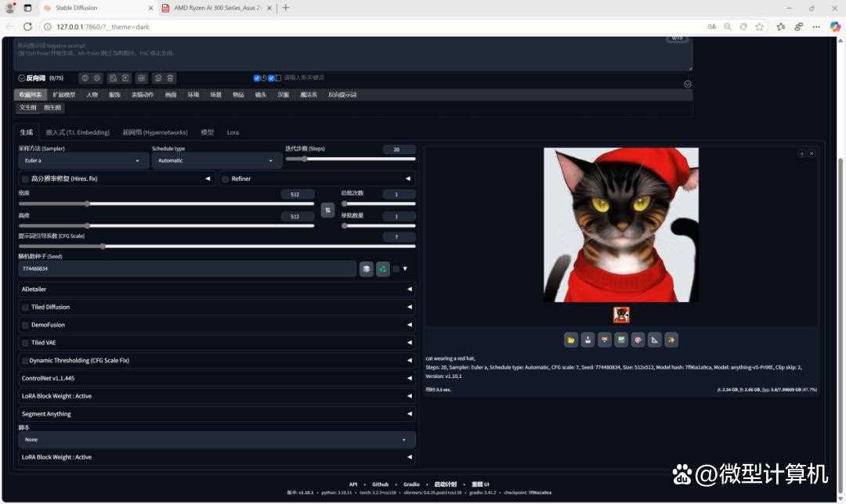This screenshot has height=504, width=846.
Task: Click the triangle ruler icon under the image
Action: click(x=654, y=340)
